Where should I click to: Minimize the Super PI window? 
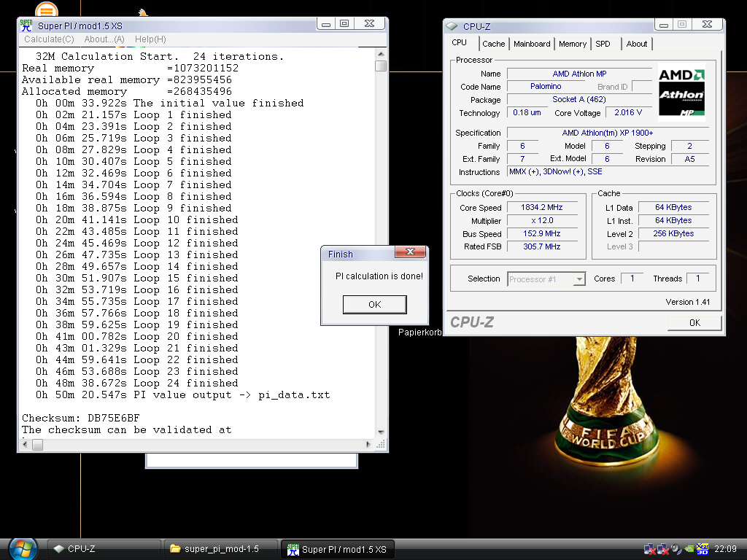point(326,24)
